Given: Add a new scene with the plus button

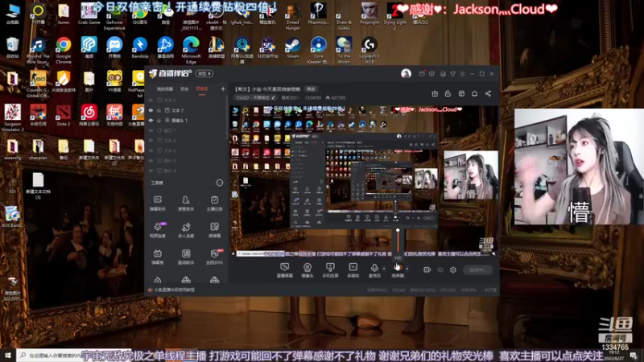Looking at the screenshot, I should (x=223, y=88).
